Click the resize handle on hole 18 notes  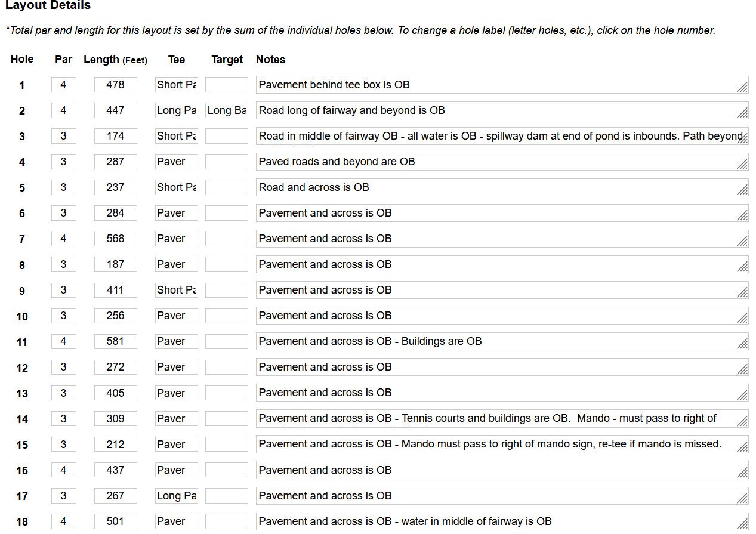coord(742,524)
